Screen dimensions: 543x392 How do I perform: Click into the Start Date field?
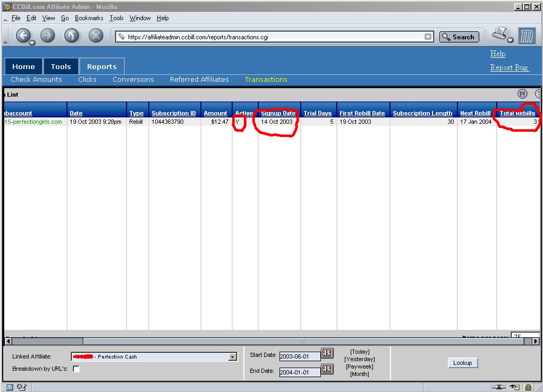tap(300, 356)
